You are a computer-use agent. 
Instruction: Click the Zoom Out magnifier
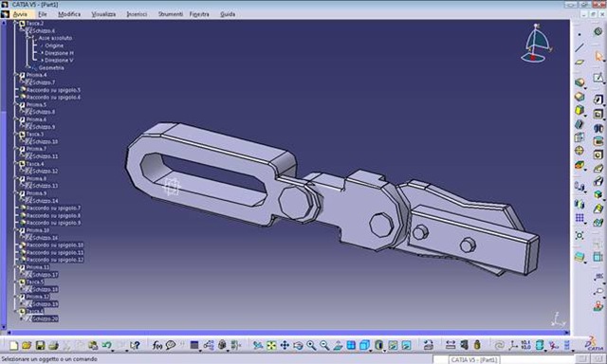coord(324,345)
